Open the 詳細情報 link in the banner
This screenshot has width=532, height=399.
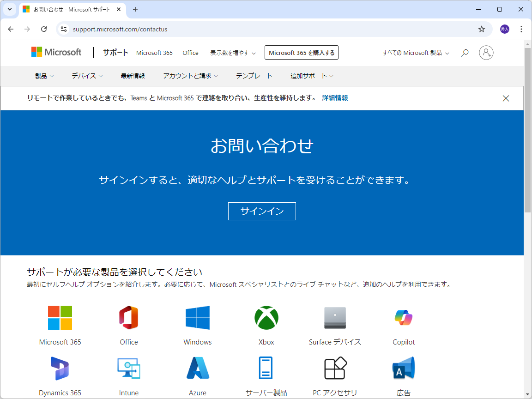click(x=334, y=98)
